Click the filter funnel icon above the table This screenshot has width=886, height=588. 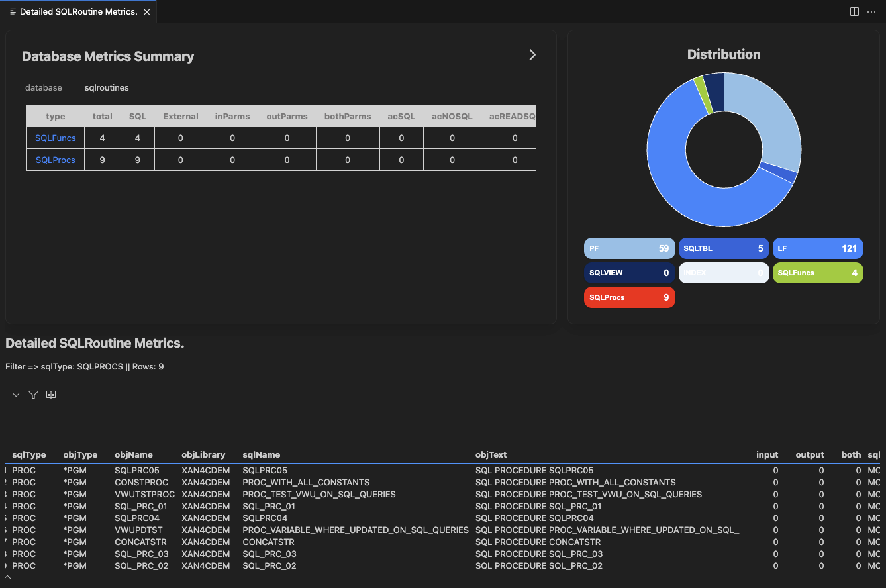coord(33,395)
